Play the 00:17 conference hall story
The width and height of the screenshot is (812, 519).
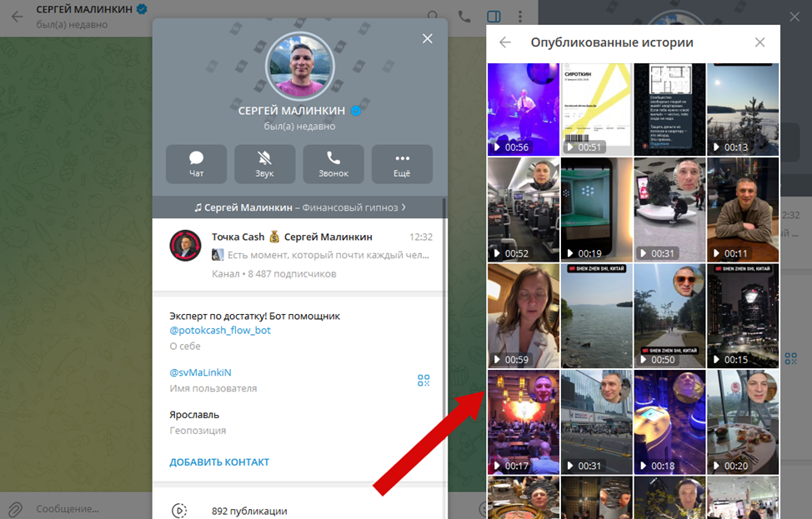(x=524, y=422)
